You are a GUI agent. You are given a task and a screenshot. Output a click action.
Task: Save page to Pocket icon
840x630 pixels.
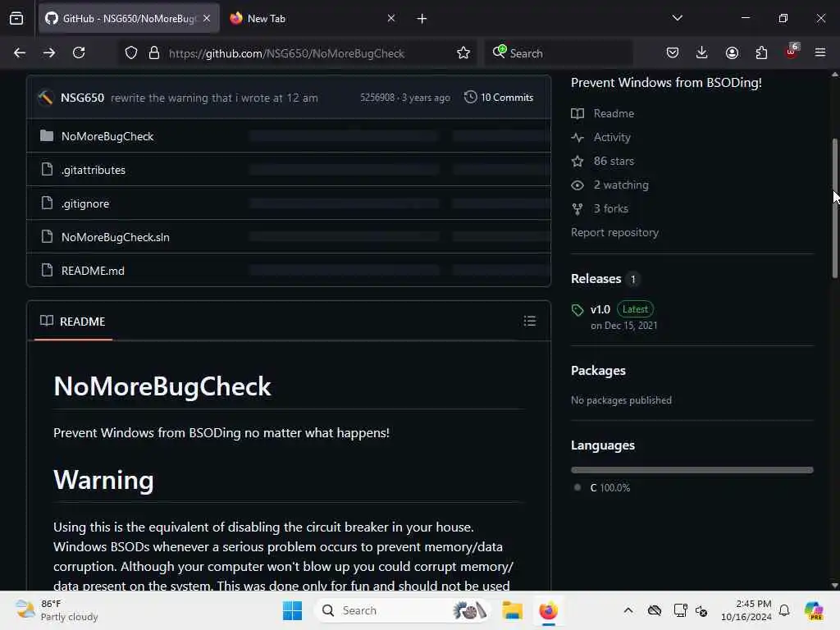click(673, 52)
